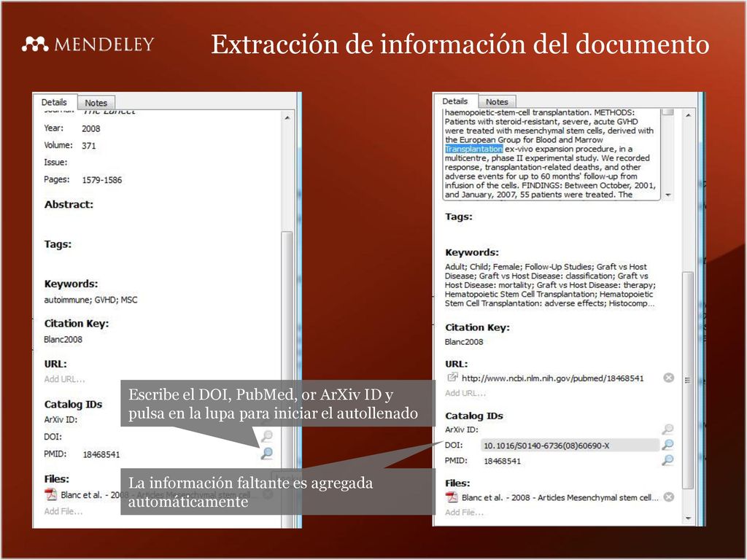Open the Blanc et al. file in right panel
This screenshot has width=747, height=560.
tap(560, 497)
